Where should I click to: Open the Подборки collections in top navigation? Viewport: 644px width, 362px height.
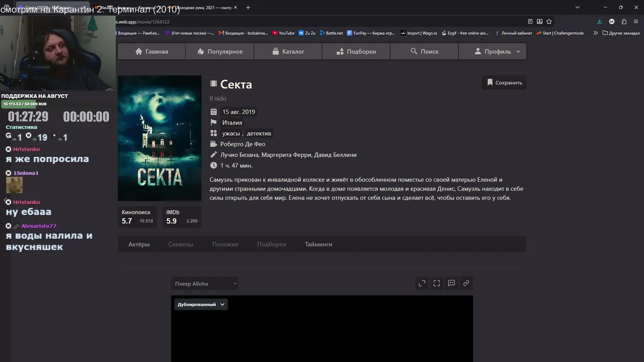click(356, 51)
